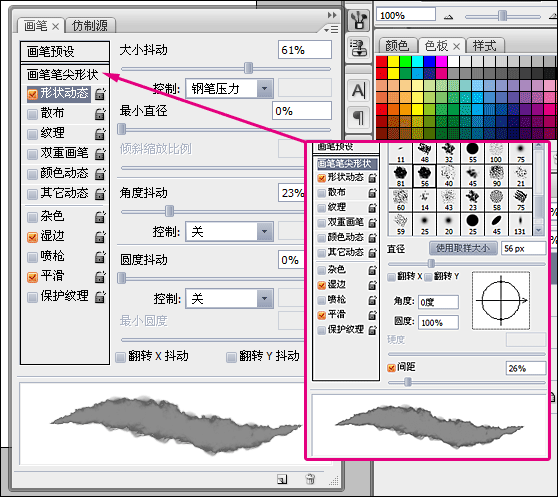Open the Brush Presets dock icon

click(359, 20)
